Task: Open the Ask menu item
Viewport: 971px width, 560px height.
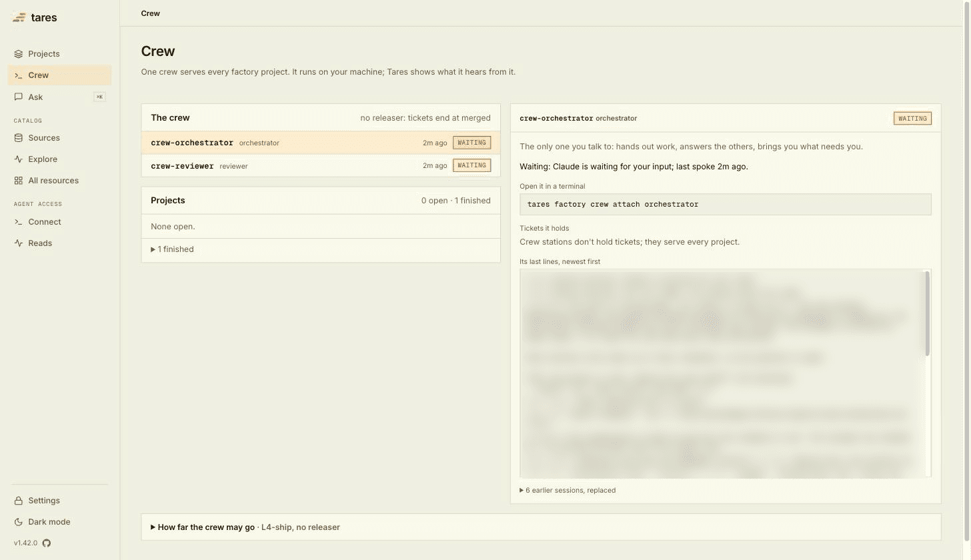Action: coord(59,97)
